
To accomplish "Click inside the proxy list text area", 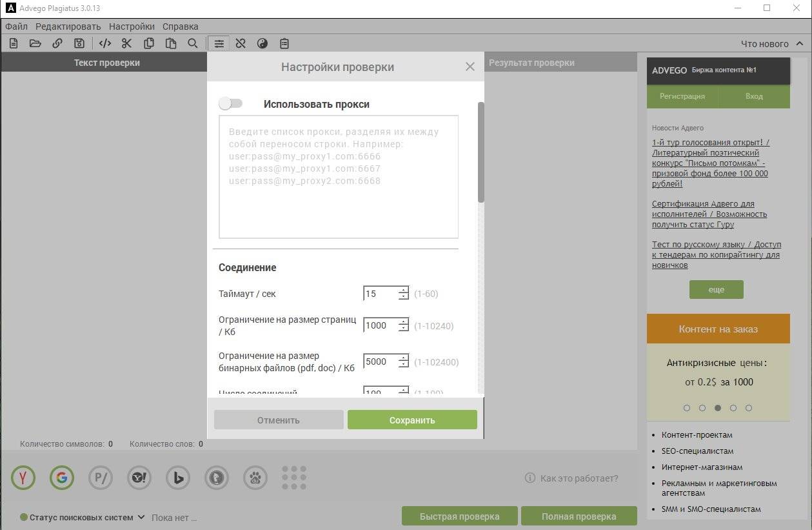I will pos(339,177).
